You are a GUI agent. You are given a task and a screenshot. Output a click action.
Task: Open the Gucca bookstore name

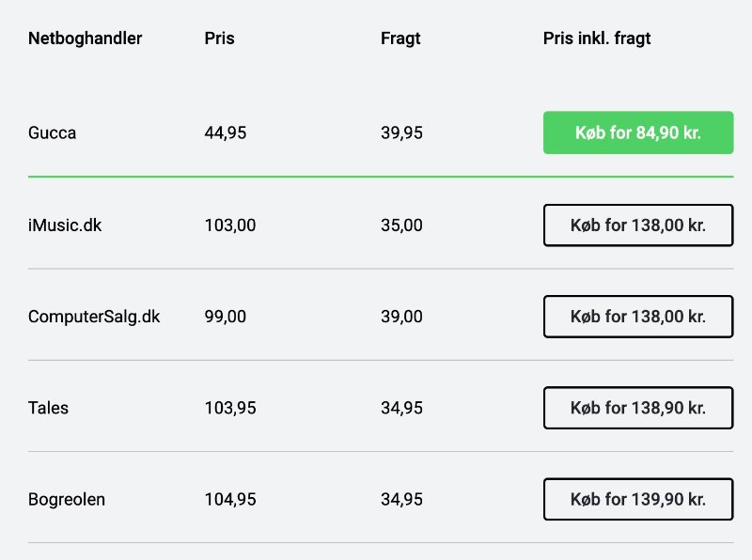click(x=53, y=132)
